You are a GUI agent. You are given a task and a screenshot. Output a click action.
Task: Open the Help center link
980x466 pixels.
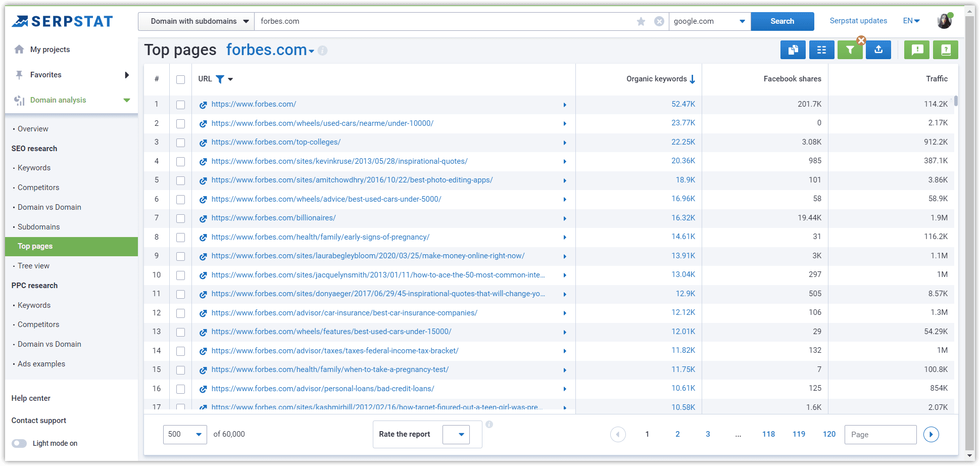tap(31, 398)
